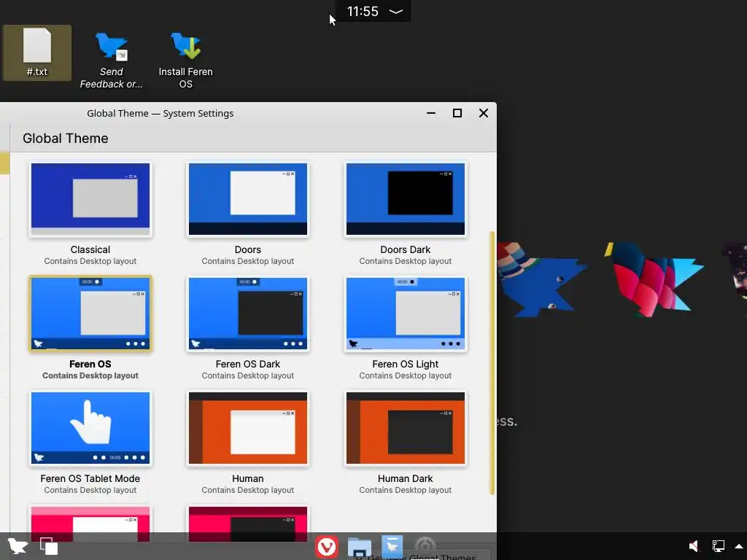Screen dimensions: 747x560
Task: Open the Feren OS application menu in taskbar
Action: coord(18,546)
